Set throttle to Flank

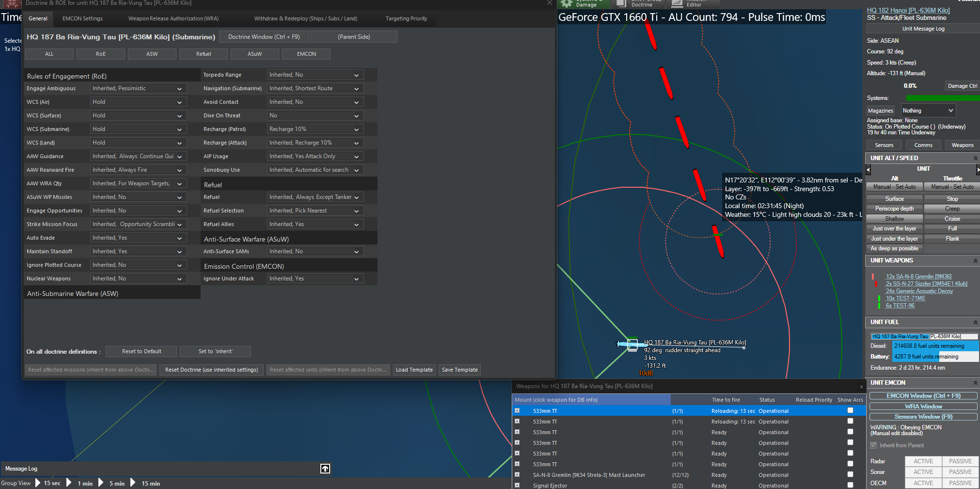(952, 239)
